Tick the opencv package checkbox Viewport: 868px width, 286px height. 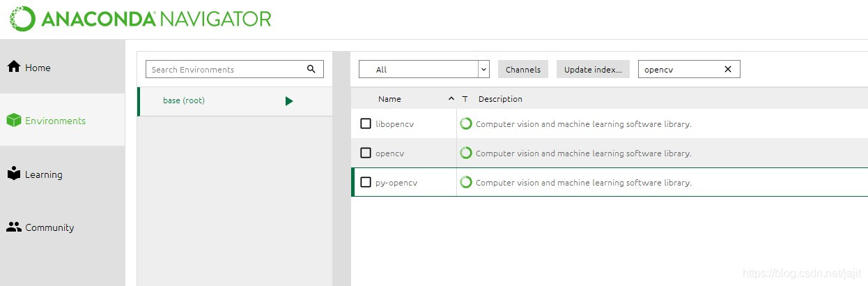[x=366, y=153]
